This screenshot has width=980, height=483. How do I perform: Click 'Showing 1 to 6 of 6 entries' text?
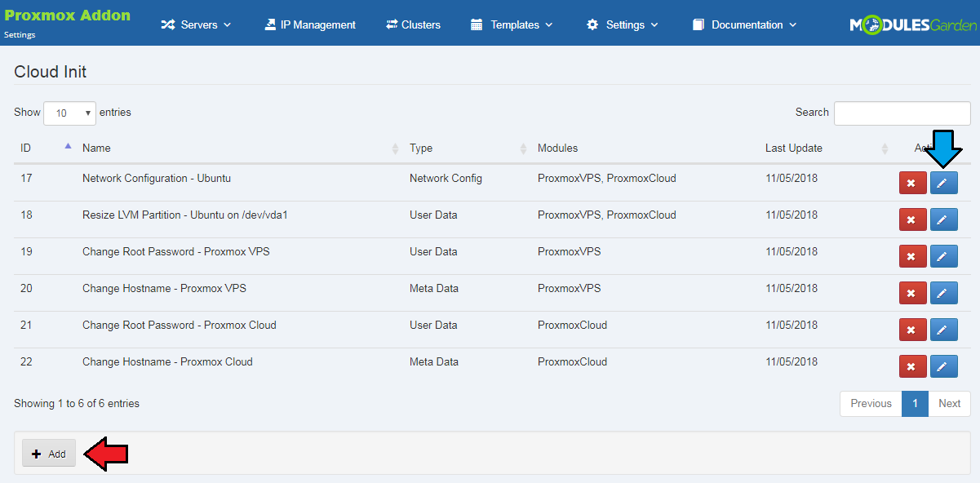pos(77,403)
